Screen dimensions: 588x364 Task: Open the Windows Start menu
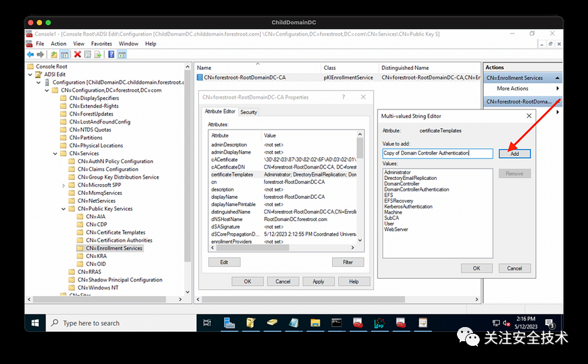pyautogui.click(x=35, y=323)
